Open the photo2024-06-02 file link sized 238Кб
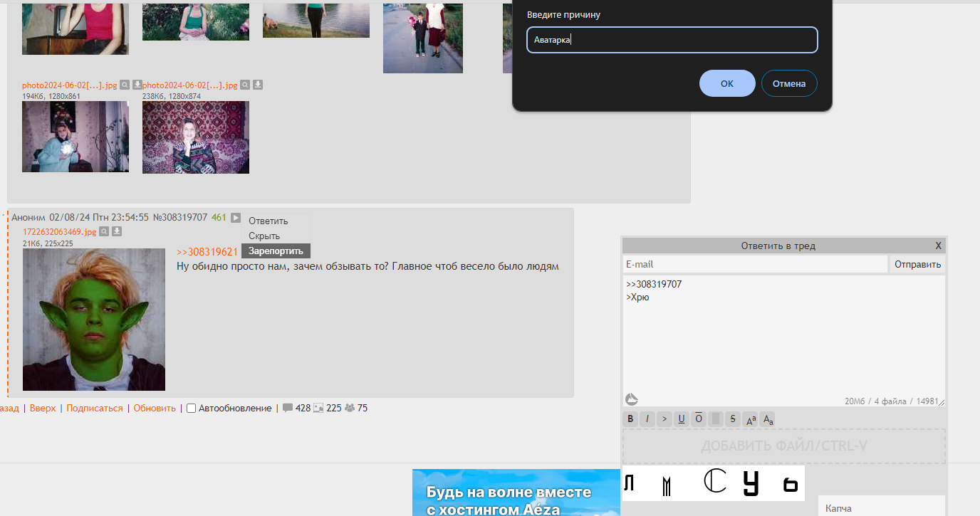980x516 pixels. tap(190, 85)
